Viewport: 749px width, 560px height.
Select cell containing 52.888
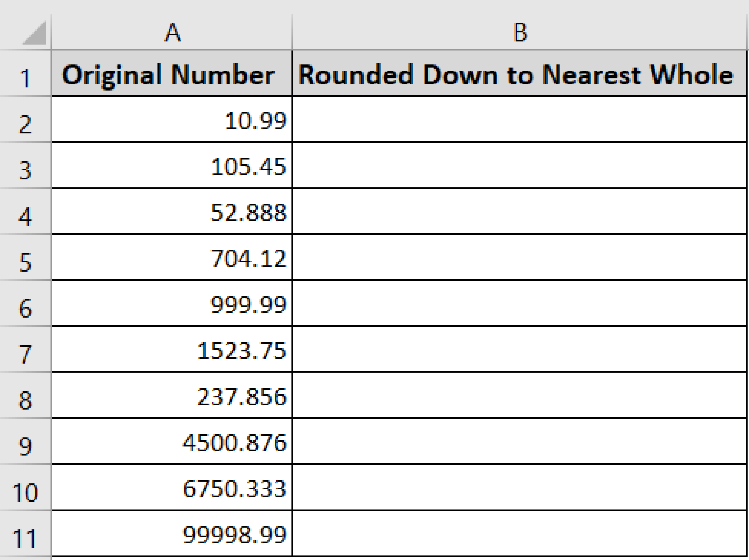pyautogui.click(x=172, y=212)
